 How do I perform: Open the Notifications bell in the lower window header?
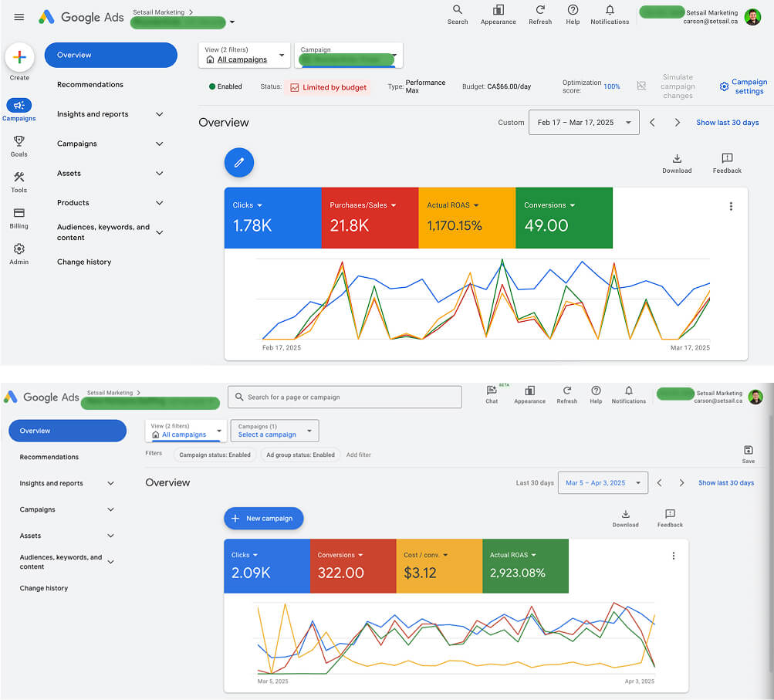point(629,391)
